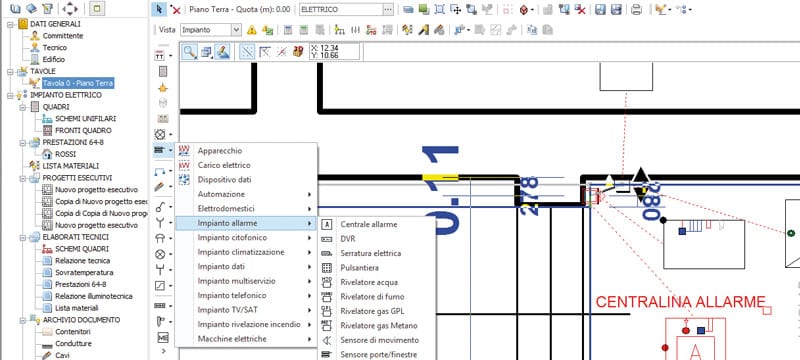Viewport: 800px width, 360px height.
Task: Select Committente in the tree
Action: click(x=63, y=36)
